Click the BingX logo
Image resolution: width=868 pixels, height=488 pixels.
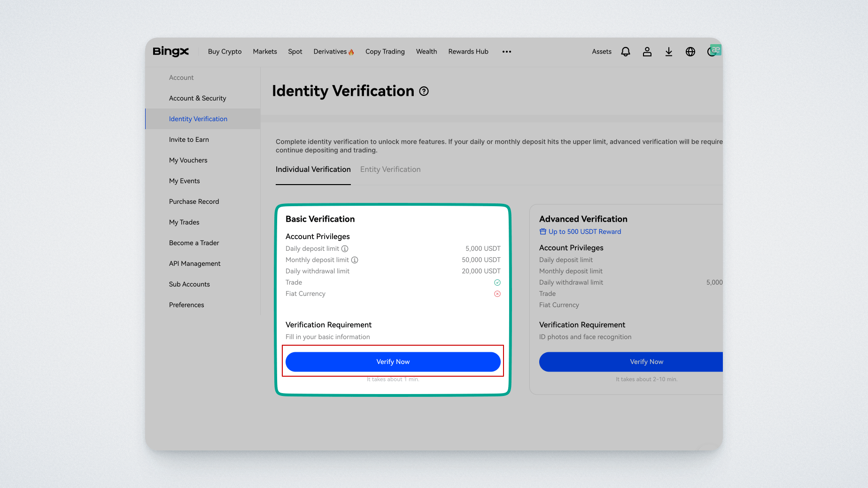tap(170, 52)
